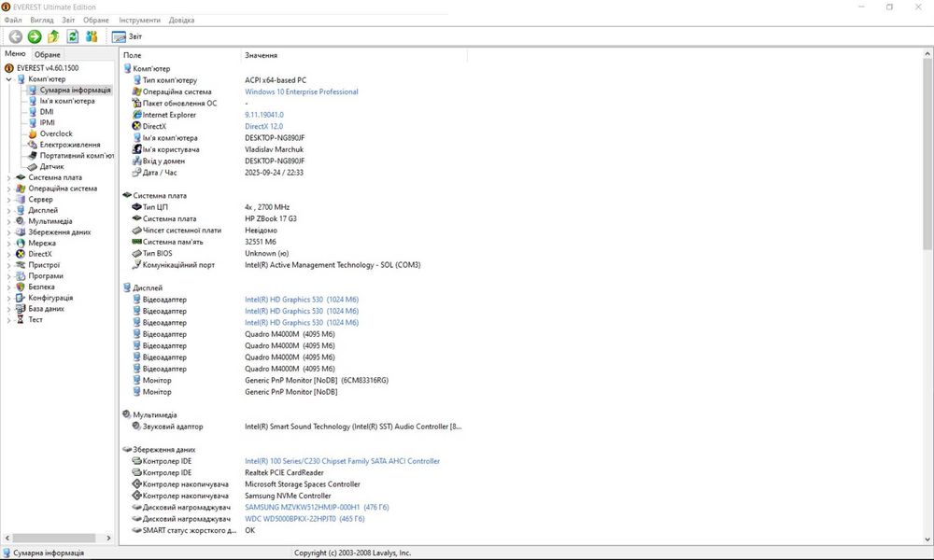Select Ім'я комп'ютера tree item
Screen dimensions: 934x560
pyautogui.click(x=67, y=101)
